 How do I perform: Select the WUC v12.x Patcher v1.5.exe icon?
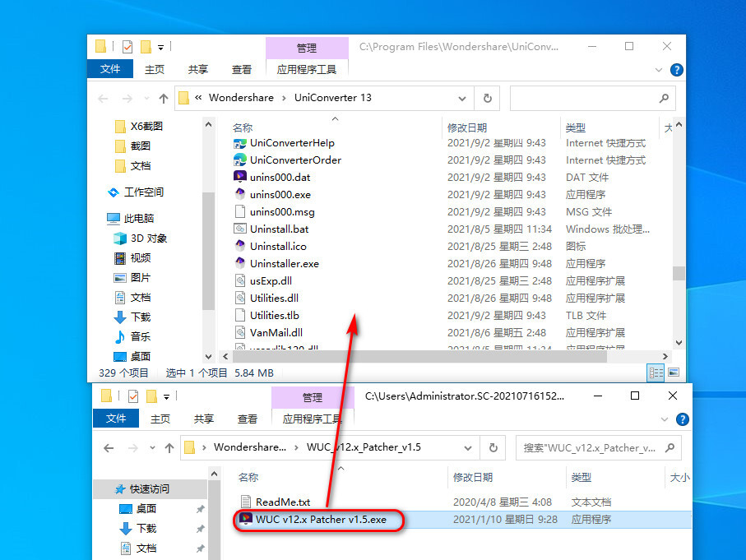(x=245, y=520)
